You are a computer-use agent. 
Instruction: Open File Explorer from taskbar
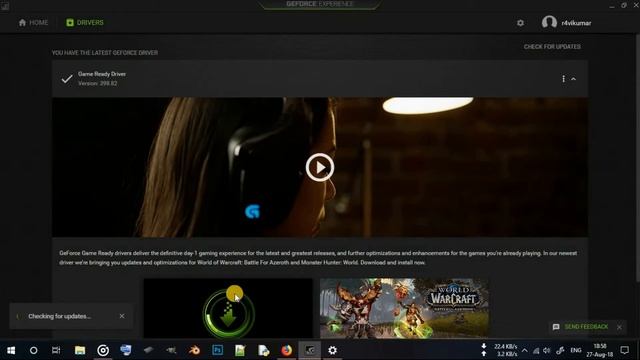click(x=80, y=350)
